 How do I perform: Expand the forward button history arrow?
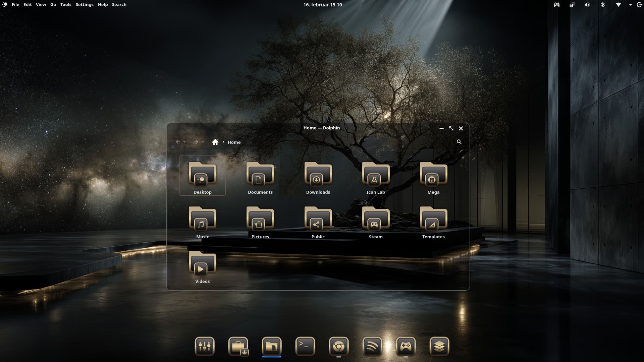203,142
